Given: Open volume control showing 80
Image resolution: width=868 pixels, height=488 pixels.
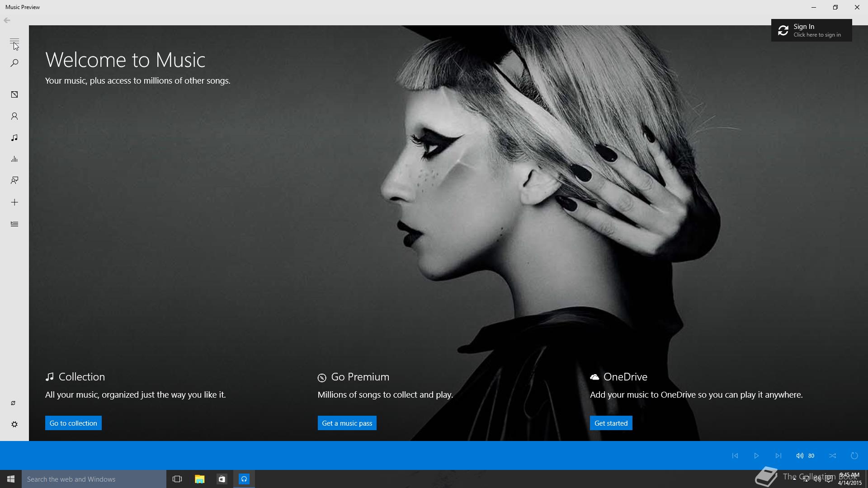Looking at the screenshot, I should [805, 455].
